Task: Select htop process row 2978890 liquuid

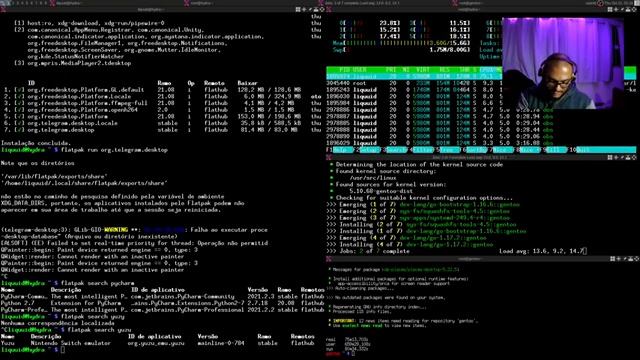Action: (440, 136)
